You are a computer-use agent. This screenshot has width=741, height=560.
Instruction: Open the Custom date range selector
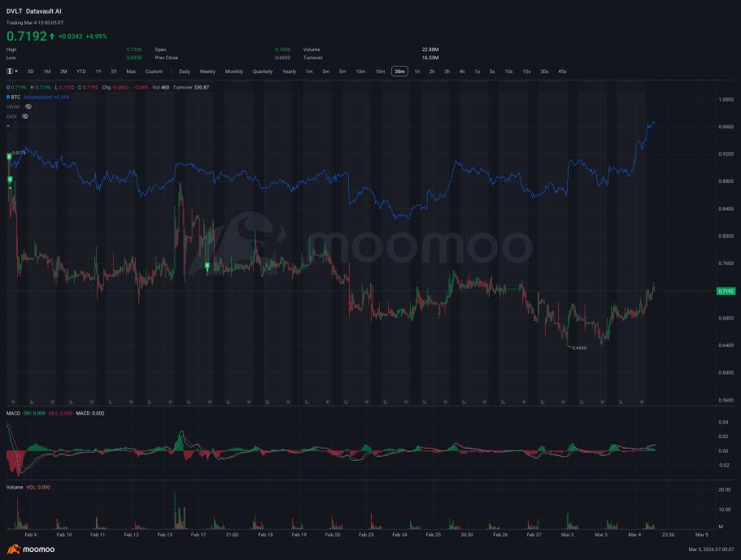(x=154, y=72)
